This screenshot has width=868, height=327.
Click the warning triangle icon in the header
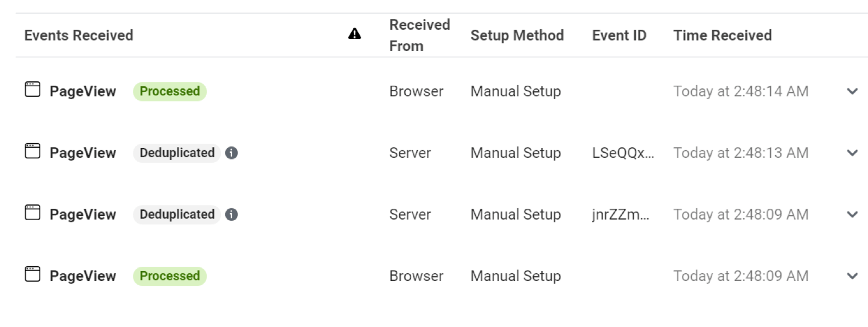coord(354,34)
